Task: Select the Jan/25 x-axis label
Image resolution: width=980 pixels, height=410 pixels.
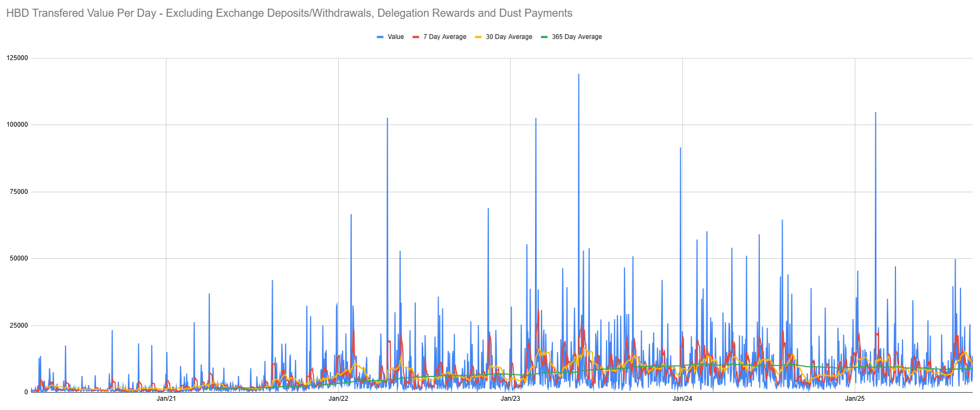Action: (855, 399)
